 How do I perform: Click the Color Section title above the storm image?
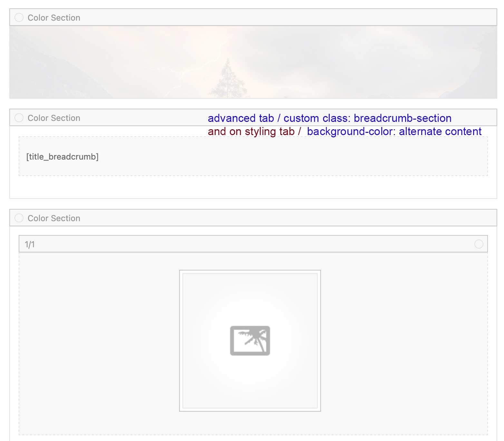(54, 18)
